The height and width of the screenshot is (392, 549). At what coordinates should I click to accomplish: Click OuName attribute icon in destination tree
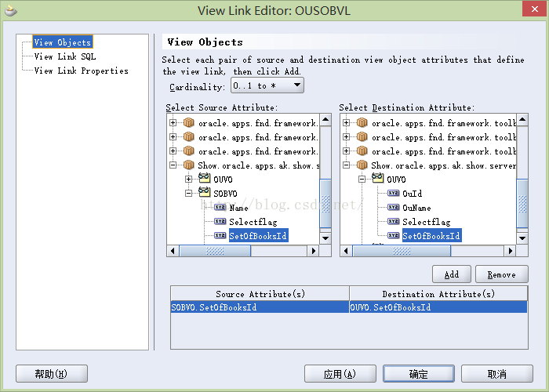(x=394, y=207)
